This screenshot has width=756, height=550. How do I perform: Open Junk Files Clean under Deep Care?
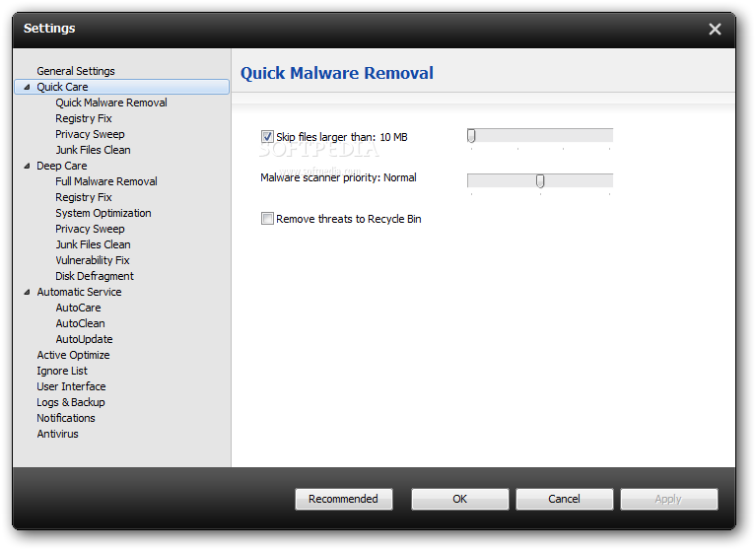[x=93, y=244]
